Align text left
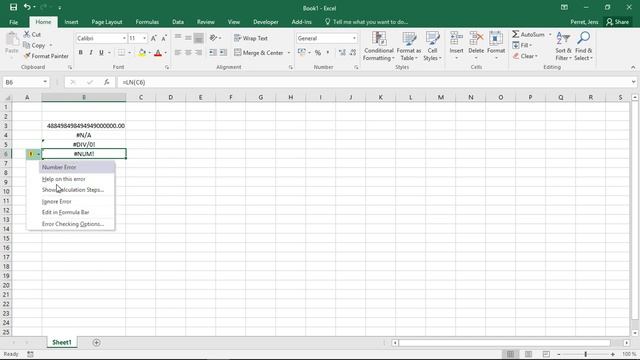 tap(178, 53)
